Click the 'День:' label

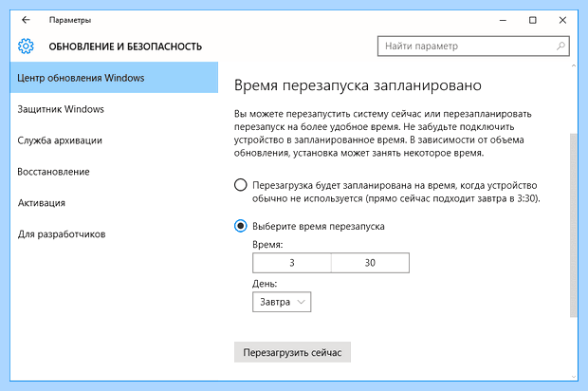[x=265, y=284]
